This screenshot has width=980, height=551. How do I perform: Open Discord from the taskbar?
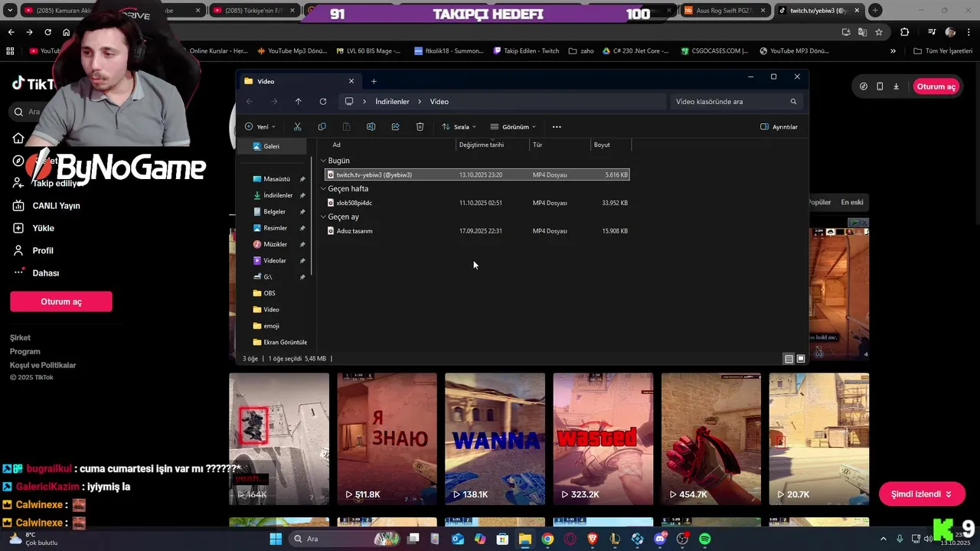click(x=660, y=539)
